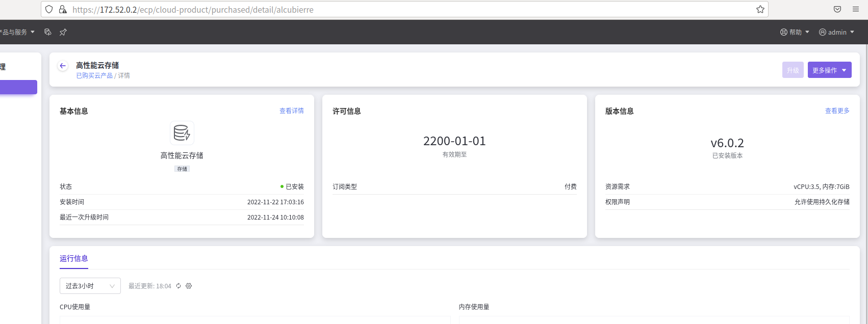Click the 已购买云产品 breadcrumb link
868x324 pixels.
coord(94,75)
